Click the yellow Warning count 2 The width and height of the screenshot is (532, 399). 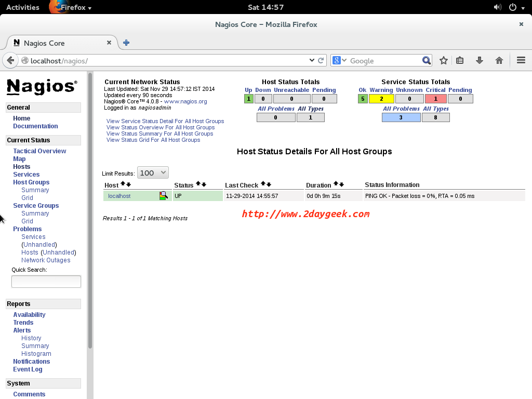pos(381,99)
